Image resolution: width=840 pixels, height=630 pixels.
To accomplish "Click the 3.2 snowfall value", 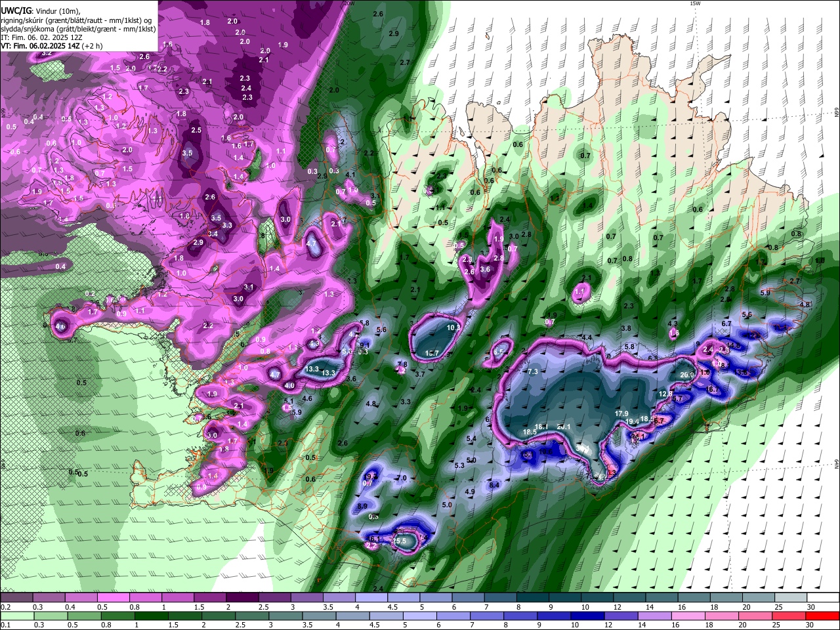I will (47, 53).
